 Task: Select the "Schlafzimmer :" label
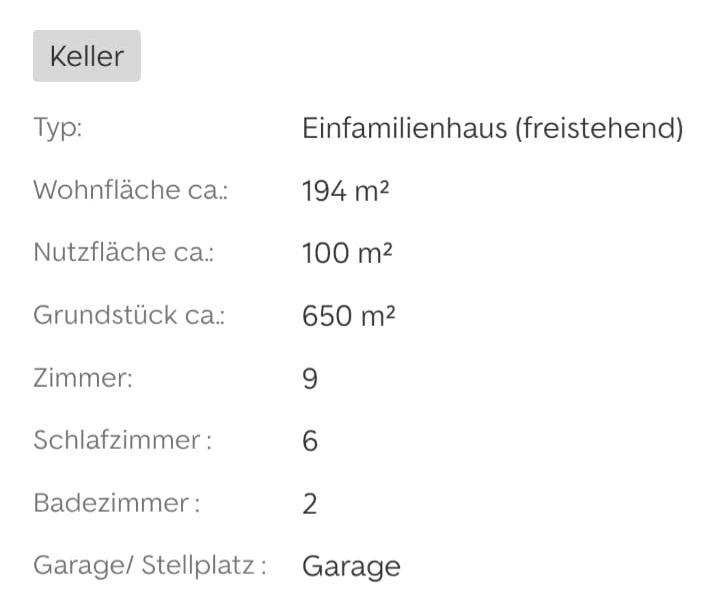click(123, 440)
